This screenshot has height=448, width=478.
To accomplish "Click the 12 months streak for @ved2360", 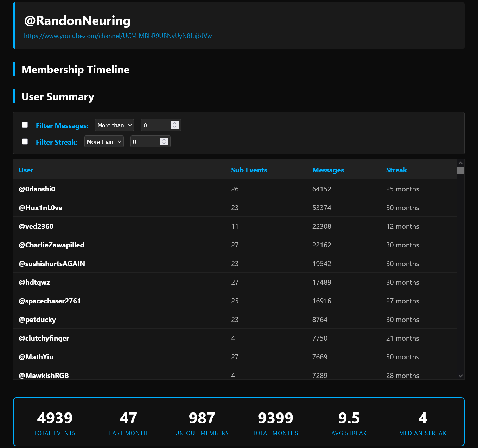I will tap(403, 226).
